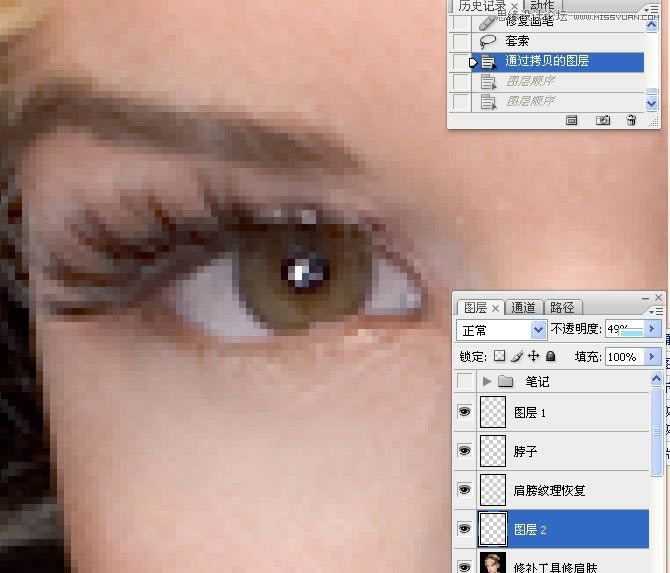Expand the 笔记 folder group
Image resolution: width=670 pixels, height=573 pixels.
(487, 381)
